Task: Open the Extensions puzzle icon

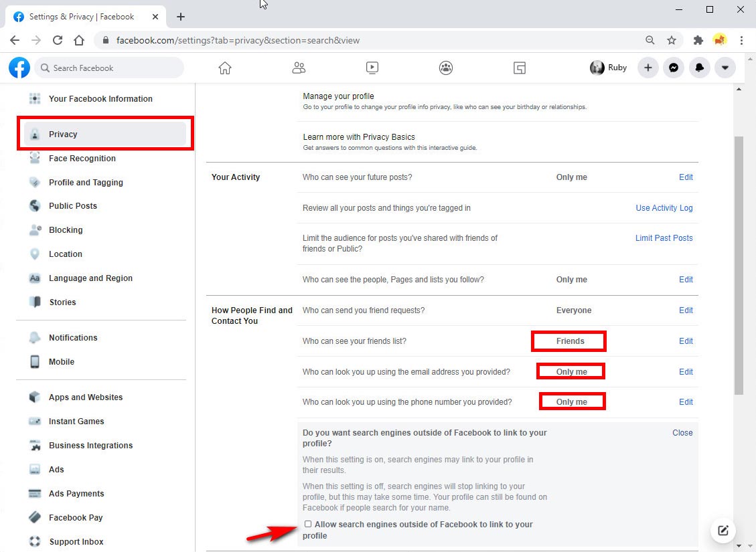Action: click(698, 40)
